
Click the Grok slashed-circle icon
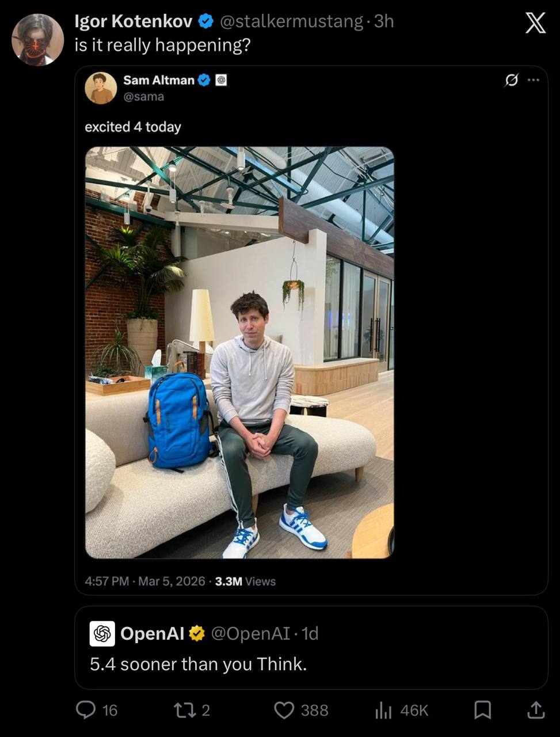click(x=511, y=80)
